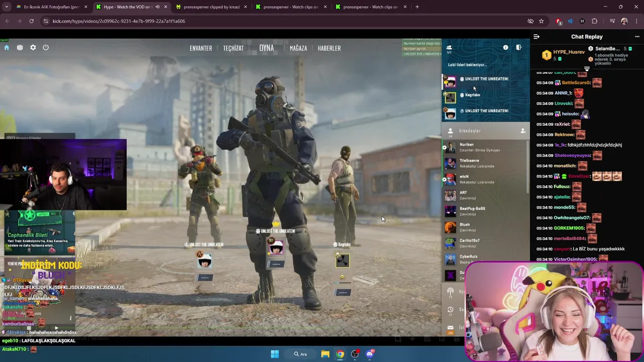644x362 pixels.
Task: Close the Hype VOD tab
Action: pyautogui.click(x=166, y=7)
